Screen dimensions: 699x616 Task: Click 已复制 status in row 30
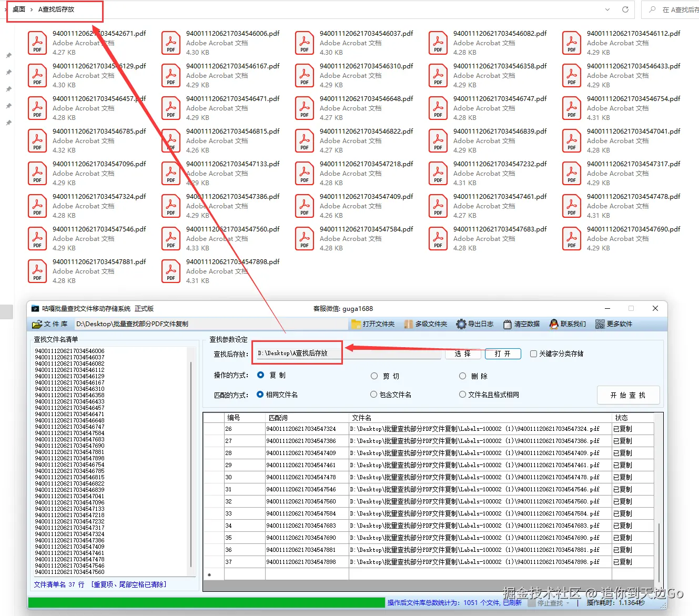tap(623, 477)
